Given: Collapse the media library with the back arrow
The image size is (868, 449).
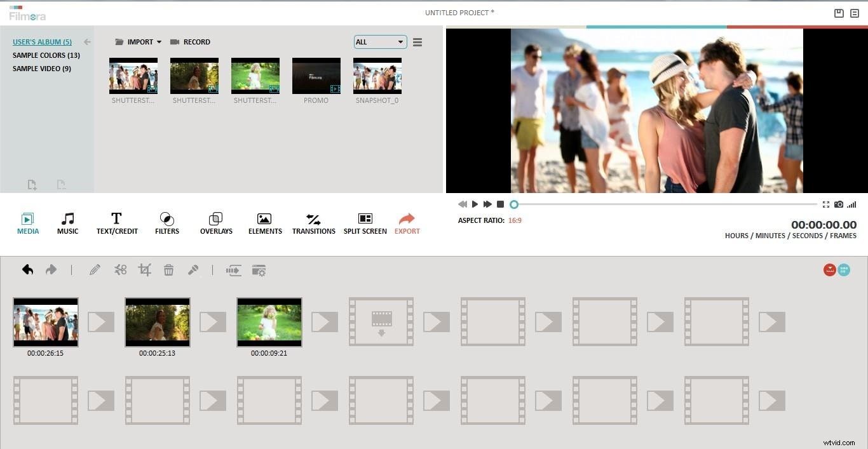Looking at the screenshot, I should click(x=87, y=41).
